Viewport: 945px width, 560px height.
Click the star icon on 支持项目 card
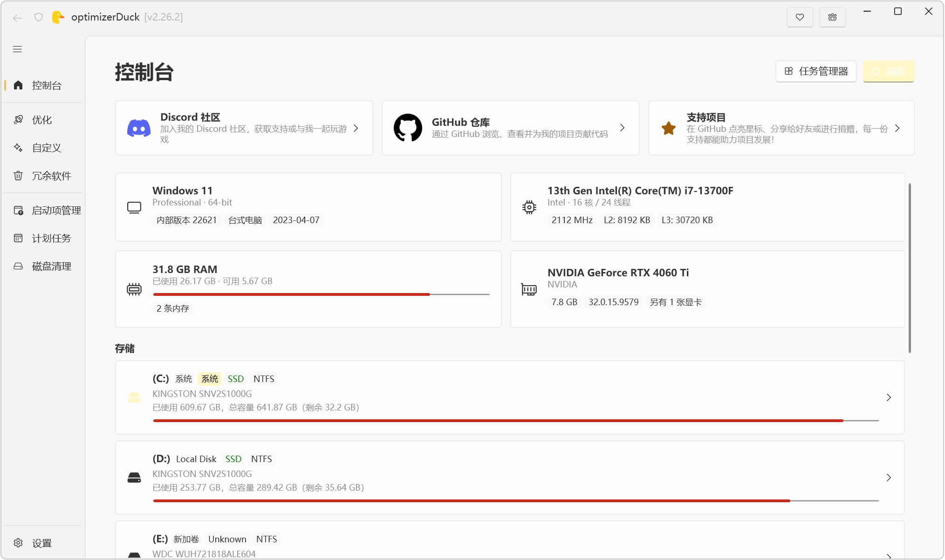669,128
